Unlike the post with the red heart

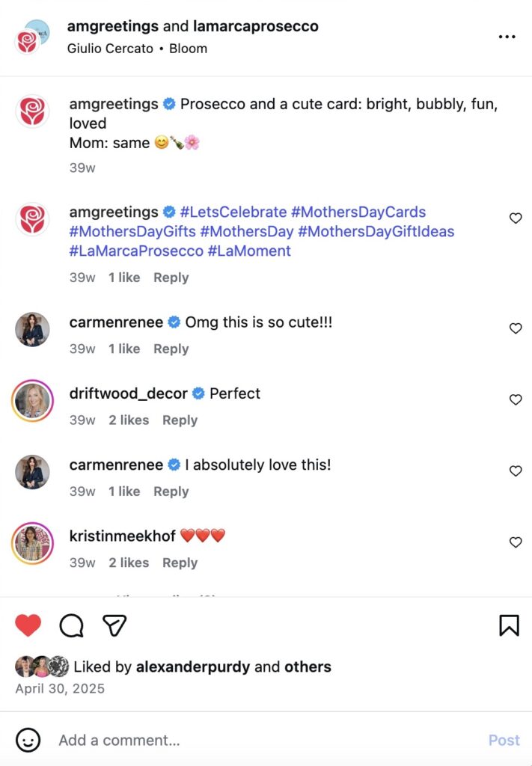click(28, 625)
